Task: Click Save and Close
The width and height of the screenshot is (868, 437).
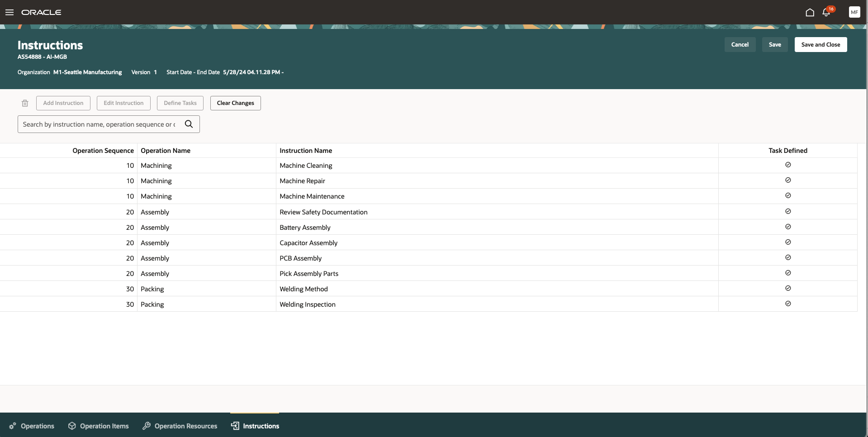Action: pyautogui.click(x=821, y=44)
